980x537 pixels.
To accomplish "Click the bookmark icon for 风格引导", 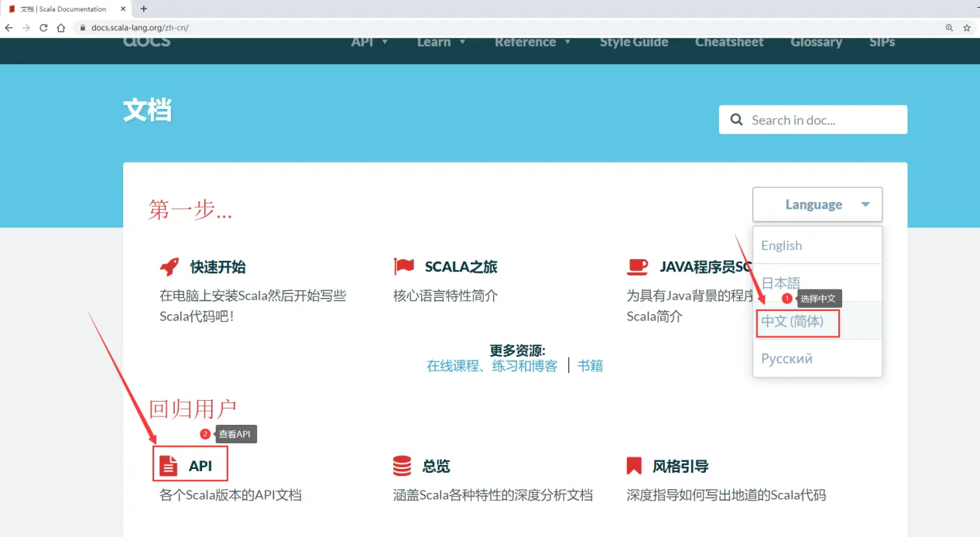I will point(634,466).
